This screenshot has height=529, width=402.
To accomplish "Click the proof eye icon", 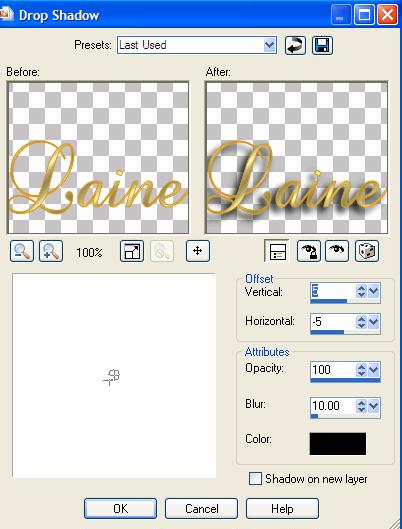I will (337, 251).
